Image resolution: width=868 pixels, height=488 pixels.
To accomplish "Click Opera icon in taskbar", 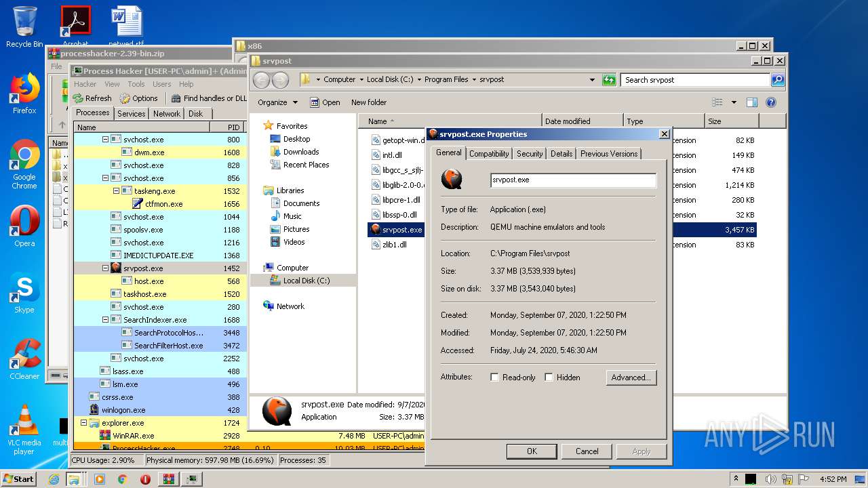I will pyautogui.click(x=145, y=479).
